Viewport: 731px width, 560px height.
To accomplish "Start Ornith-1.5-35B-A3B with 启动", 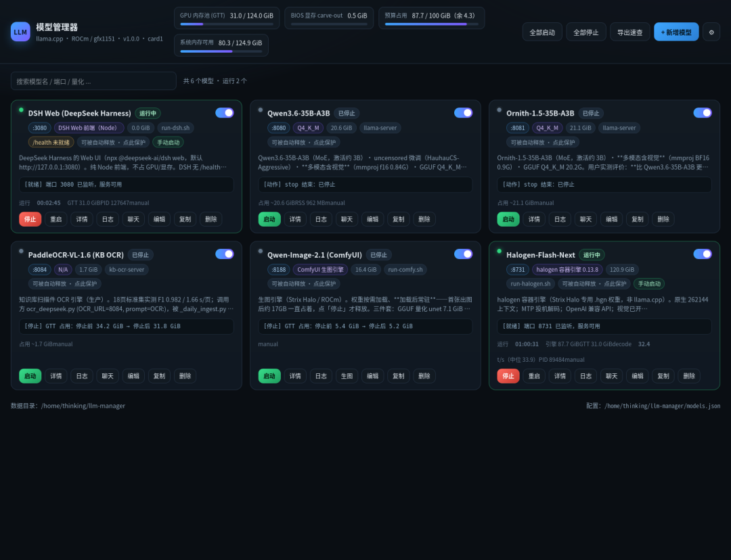I will (x=508, y=219).
